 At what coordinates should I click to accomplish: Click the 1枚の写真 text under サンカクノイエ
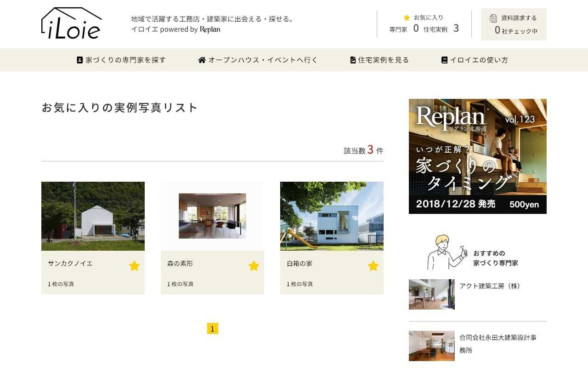coord(61,284)
